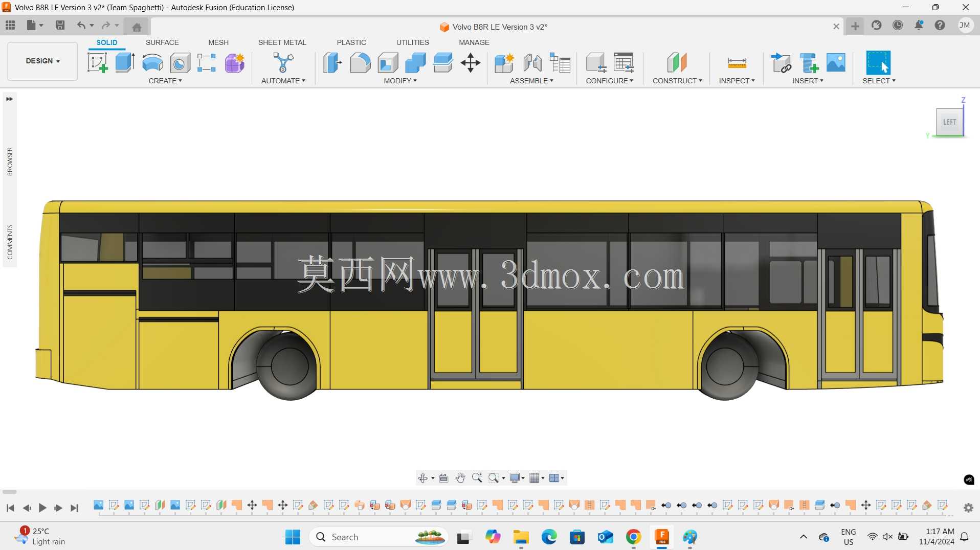Open the JM user profile button
The width and height of the screenshot is (980, 550).
coord(965,26)
